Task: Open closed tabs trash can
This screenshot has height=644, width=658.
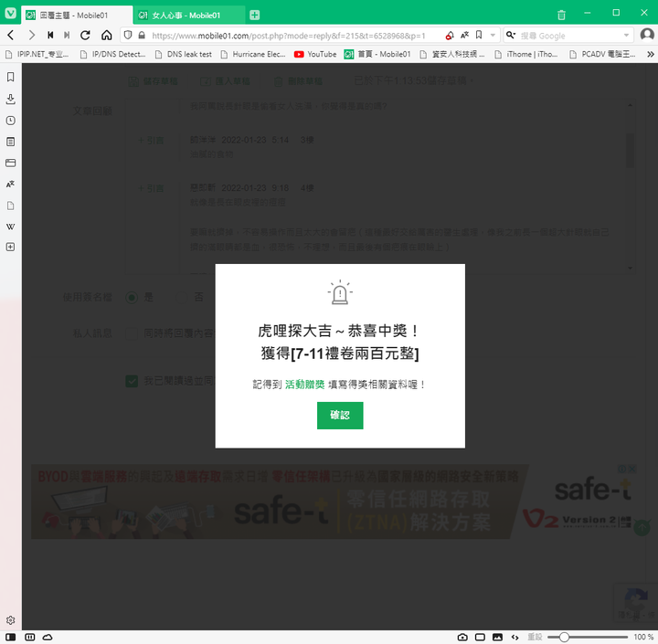Action: pyautogui.click(x=561, y=16)
